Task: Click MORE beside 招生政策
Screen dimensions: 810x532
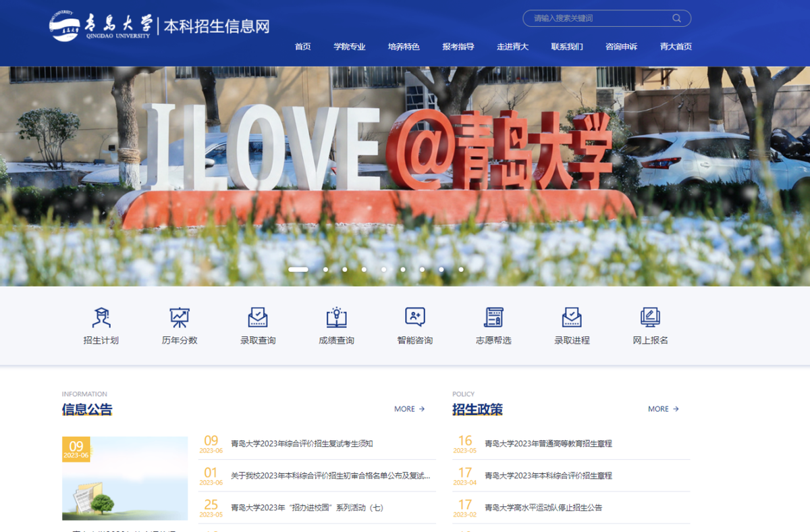Action: coord(662,408)
